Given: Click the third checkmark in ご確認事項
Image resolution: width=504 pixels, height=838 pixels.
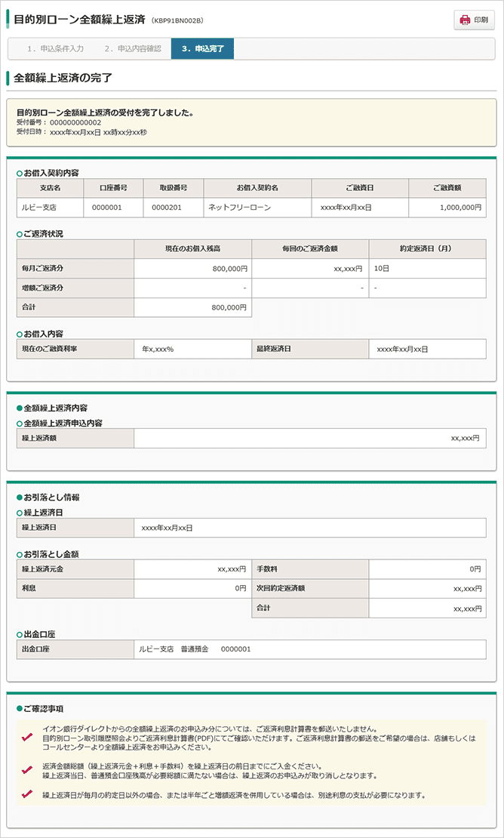Looking at the screenshot, I should (26, 794).
